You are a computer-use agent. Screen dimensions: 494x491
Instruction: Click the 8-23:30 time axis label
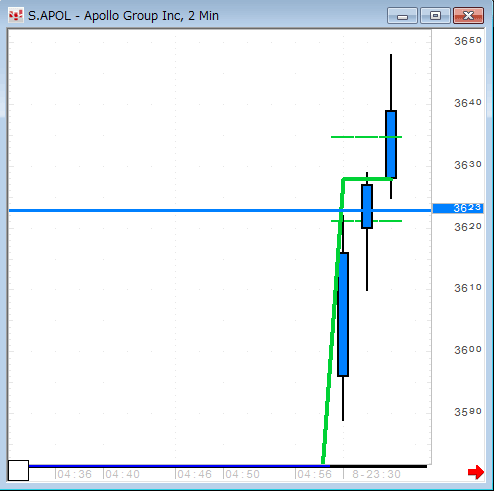[x=376, y=474]
